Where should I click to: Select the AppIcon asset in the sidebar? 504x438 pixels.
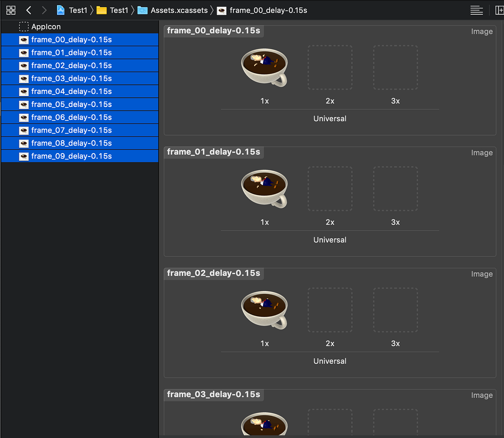46,26
